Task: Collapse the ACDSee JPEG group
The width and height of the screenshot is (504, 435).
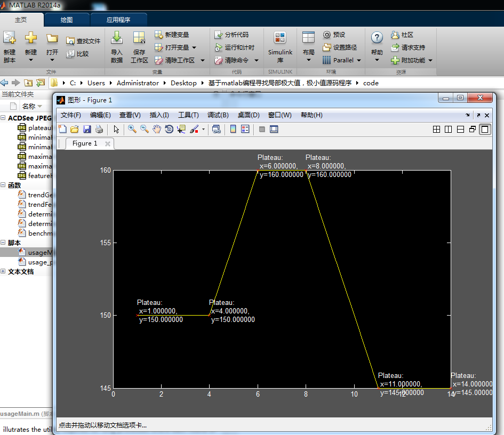Action: pos(3,118)
